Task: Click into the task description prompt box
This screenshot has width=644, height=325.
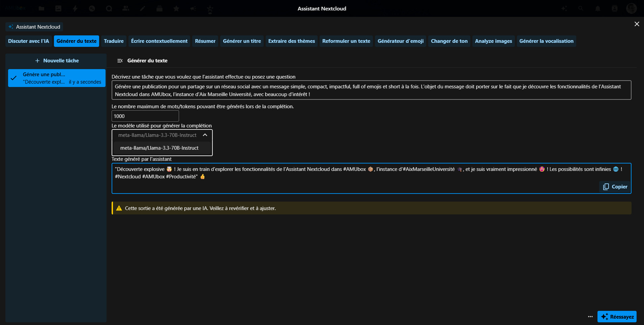Action: click(371, 90)
